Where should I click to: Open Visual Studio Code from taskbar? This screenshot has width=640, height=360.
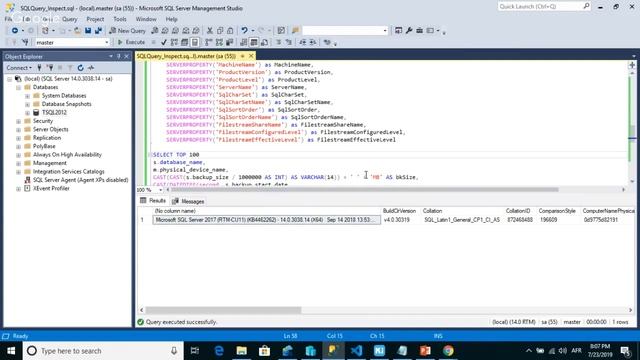click(356, 351)
